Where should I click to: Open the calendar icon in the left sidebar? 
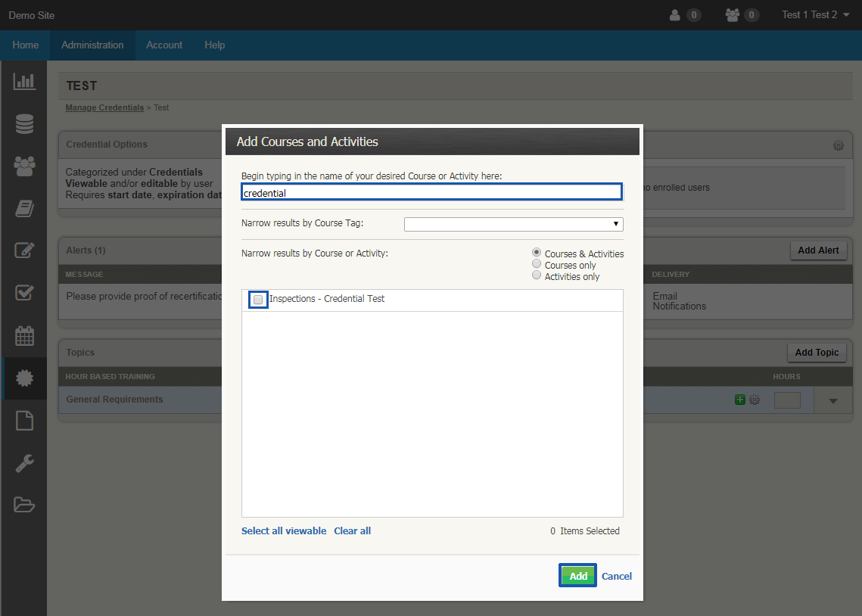[23, 335]
